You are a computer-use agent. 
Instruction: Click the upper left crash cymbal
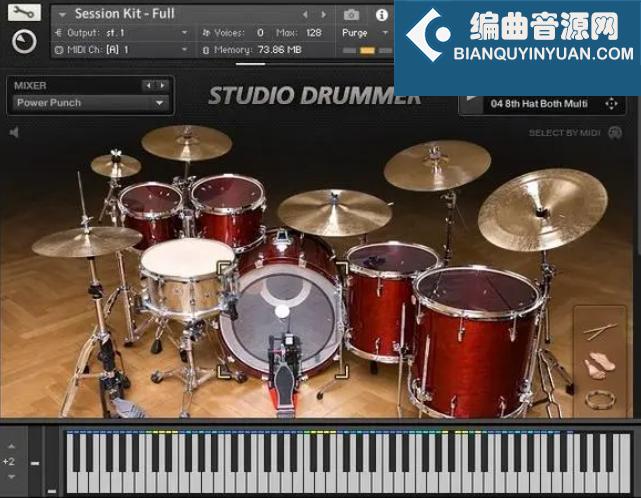point(186,142)
